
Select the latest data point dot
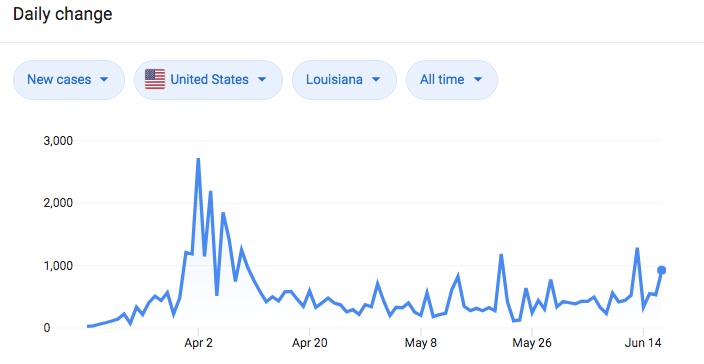pyautogui.click(x=661, y=270)
